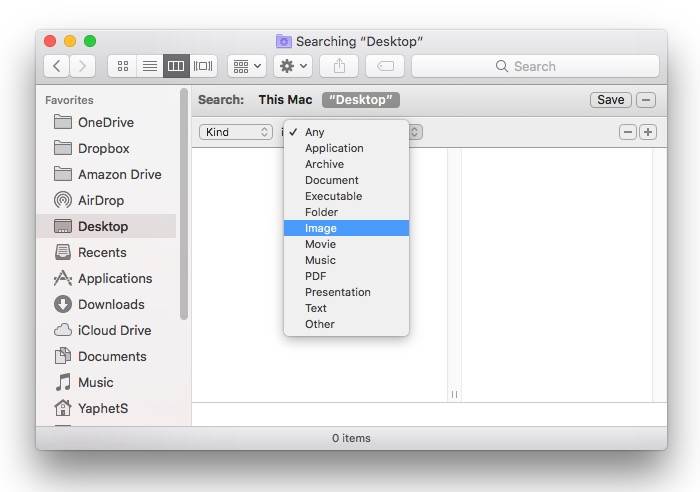700x492 pixels.
Task: Click in the Search field
Action: pyautogui.click(x=535, y=67)
